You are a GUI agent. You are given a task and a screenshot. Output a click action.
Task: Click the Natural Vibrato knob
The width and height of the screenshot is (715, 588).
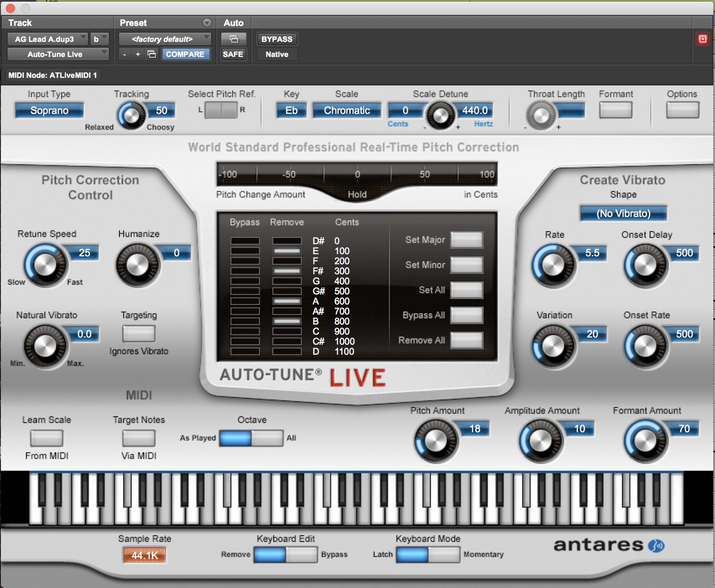pyautogui.click(x=45, y=346)
